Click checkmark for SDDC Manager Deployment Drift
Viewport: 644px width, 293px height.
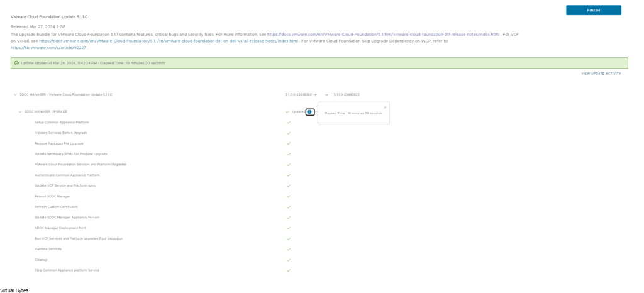point(289,228)
